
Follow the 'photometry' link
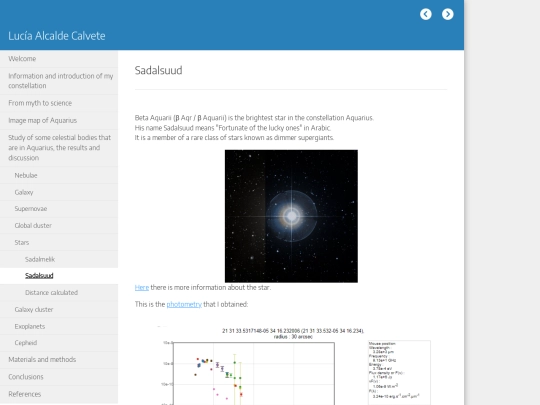point(184,304)
